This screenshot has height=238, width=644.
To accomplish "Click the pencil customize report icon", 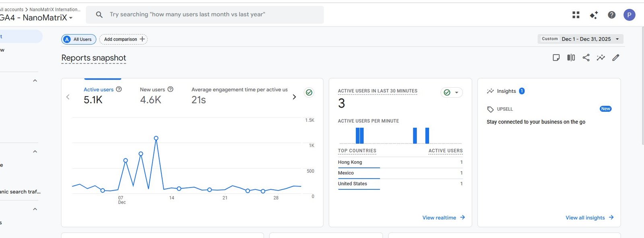I will tap(616, 57).
